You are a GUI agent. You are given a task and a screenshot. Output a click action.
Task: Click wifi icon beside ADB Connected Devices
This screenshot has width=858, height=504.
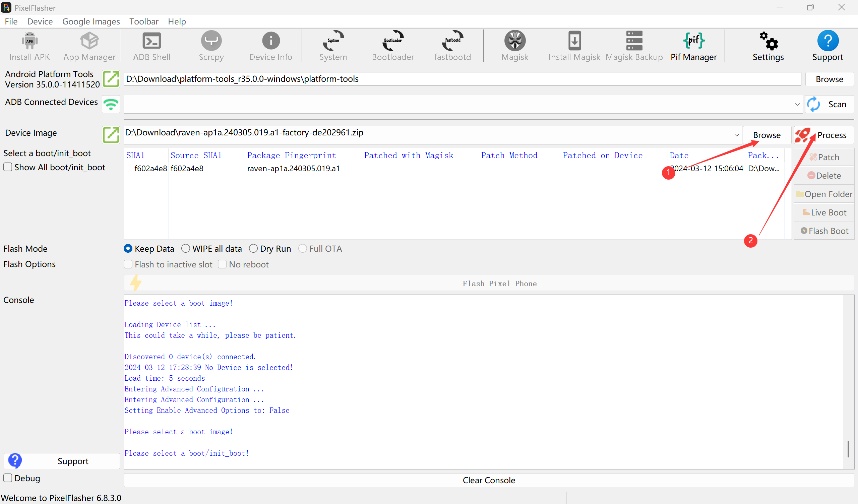111,104
